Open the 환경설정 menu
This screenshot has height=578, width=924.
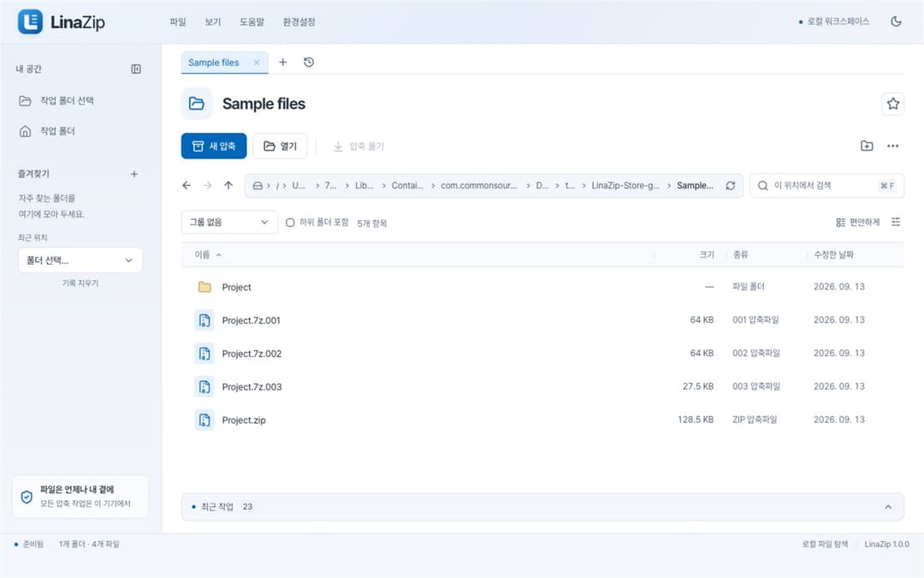coord(299,21)
